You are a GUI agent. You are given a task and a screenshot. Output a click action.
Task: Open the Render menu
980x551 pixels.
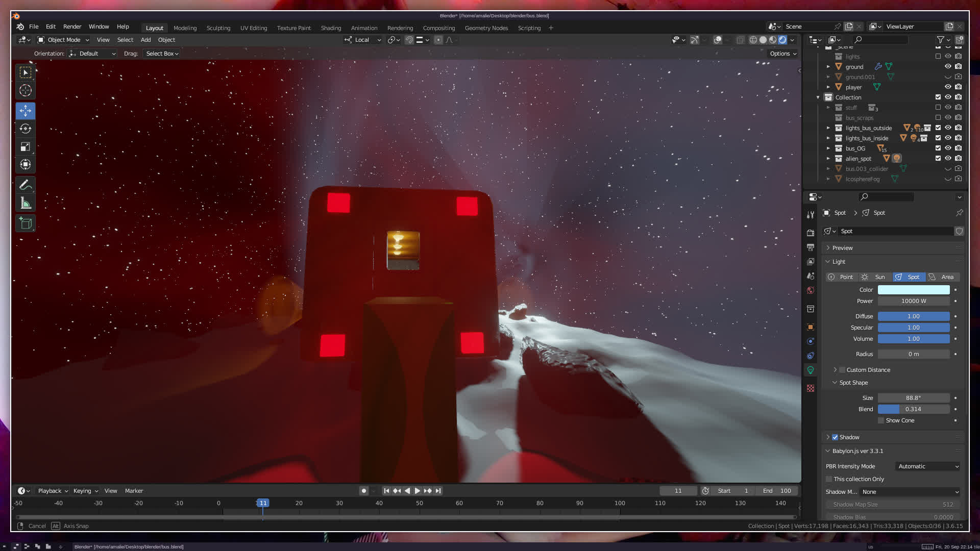[x=72, y=27]
